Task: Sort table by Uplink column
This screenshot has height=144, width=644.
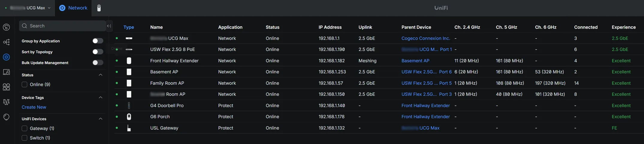Action: 365,27
